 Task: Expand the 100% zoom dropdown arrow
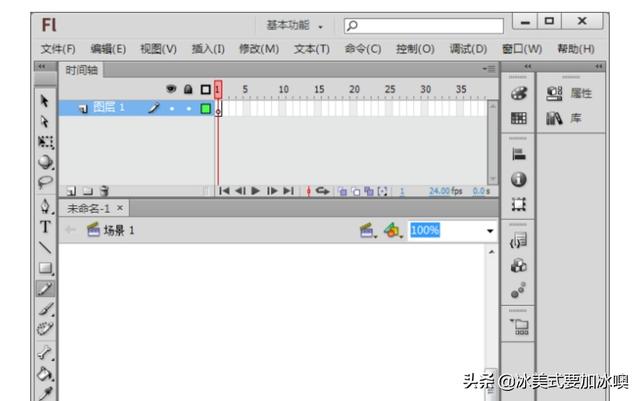(490, 231)
